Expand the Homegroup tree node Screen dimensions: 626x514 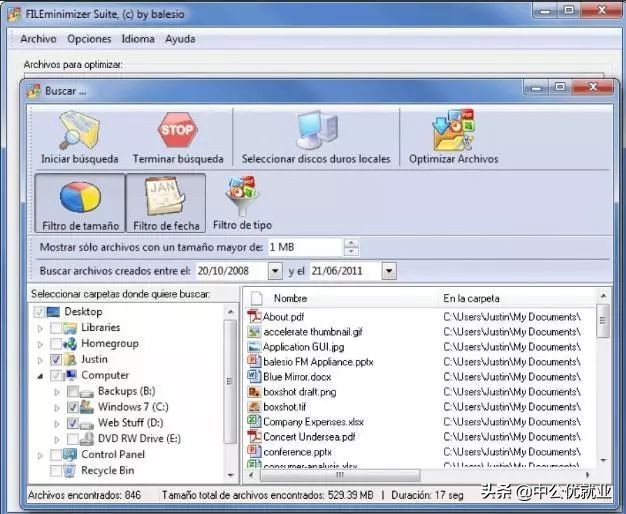[40, 344]
